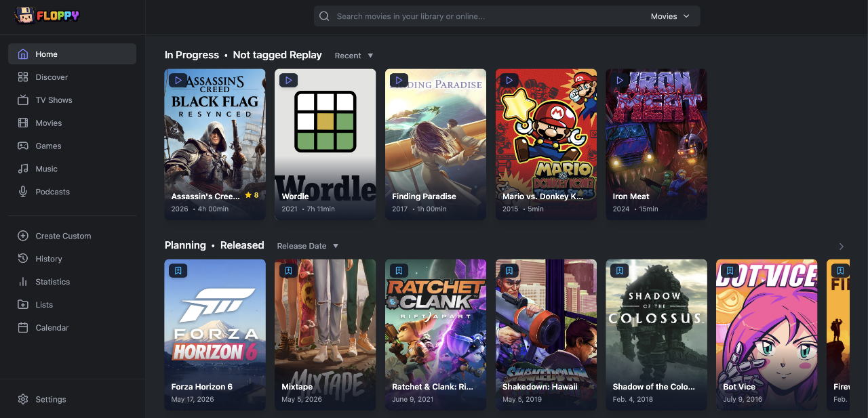Click bookmark badge on Shadow of the Colossus card

(x=619, y=271)
